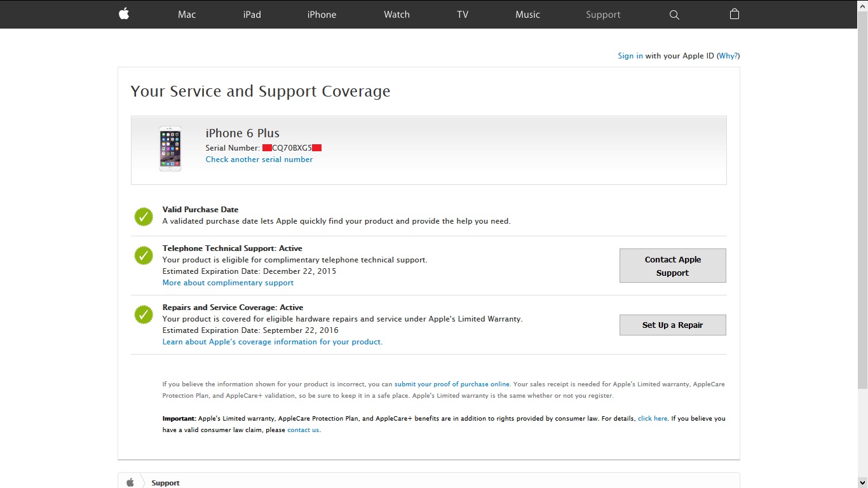Open the Mac menu
This screenshot has height=488, width=868.
click(187, 15)
